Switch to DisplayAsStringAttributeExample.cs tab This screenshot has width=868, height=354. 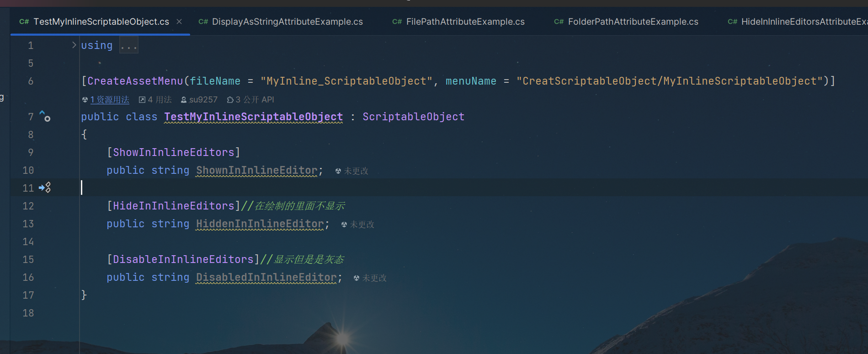coord(287,21)
